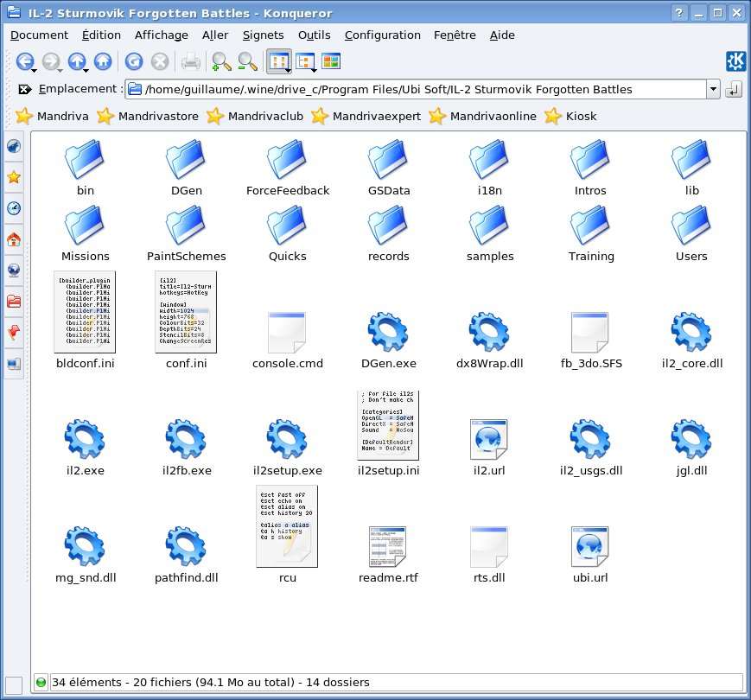Go back with the Back arrow toolbar icon

(24, 61)
